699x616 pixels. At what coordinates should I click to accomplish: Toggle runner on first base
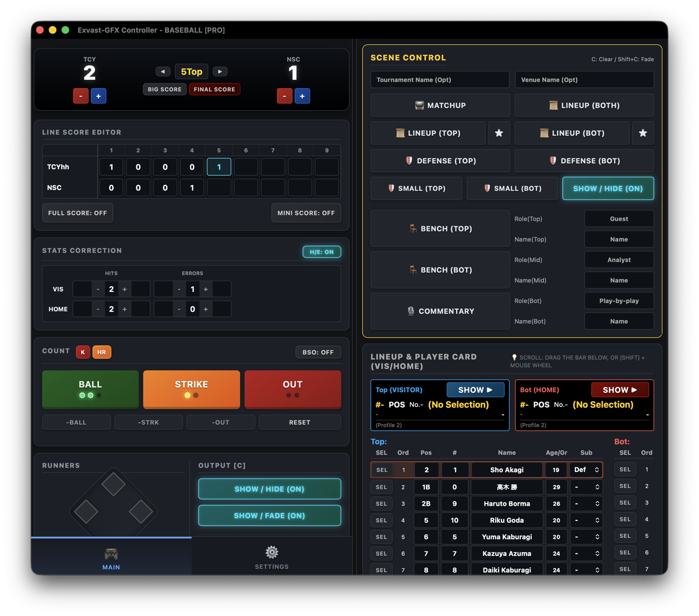coord(141,511)
